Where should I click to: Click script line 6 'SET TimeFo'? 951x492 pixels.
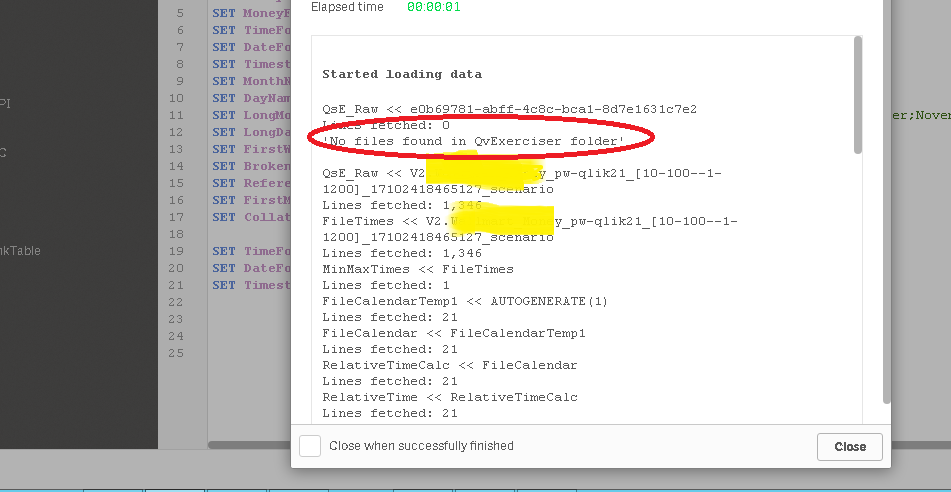click(251, 30)
